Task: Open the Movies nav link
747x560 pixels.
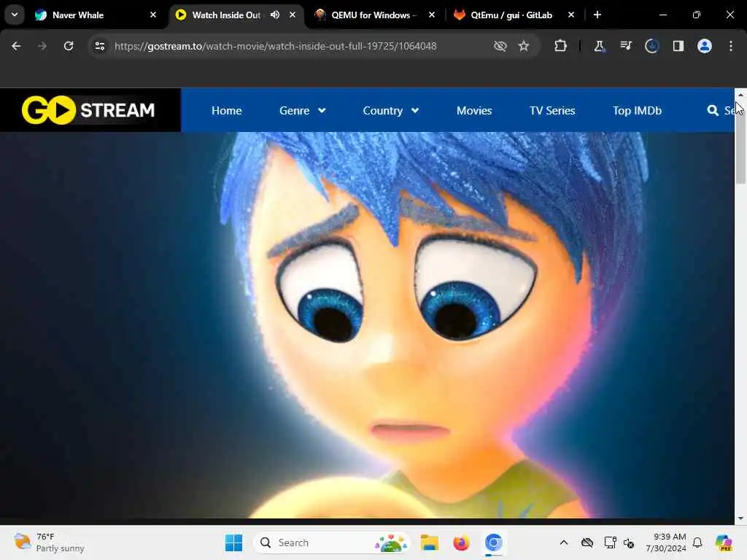Action: tap(474, 111)
